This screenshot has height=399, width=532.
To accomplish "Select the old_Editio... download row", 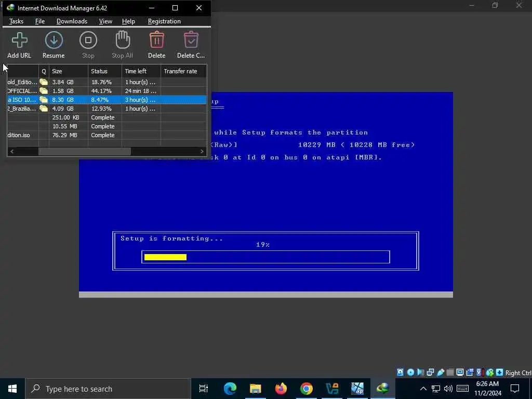I will [x=107, y=82].
